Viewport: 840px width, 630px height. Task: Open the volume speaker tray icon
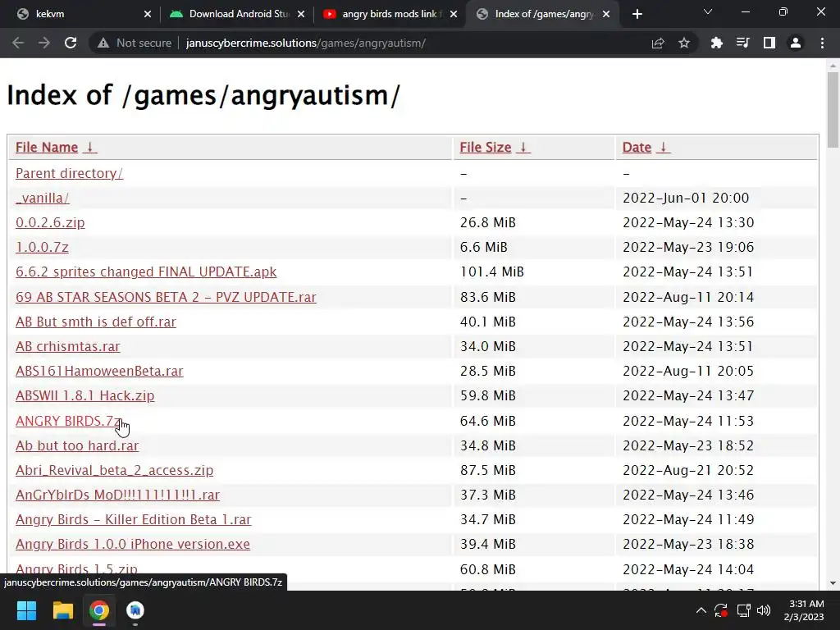764,610
